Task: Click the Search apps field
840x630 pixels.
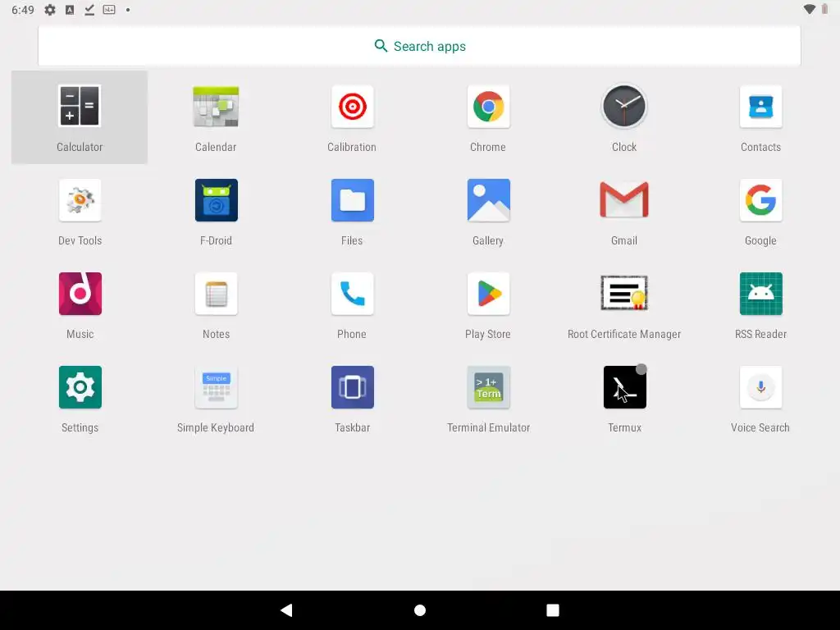Action: (x=419, y=46)
